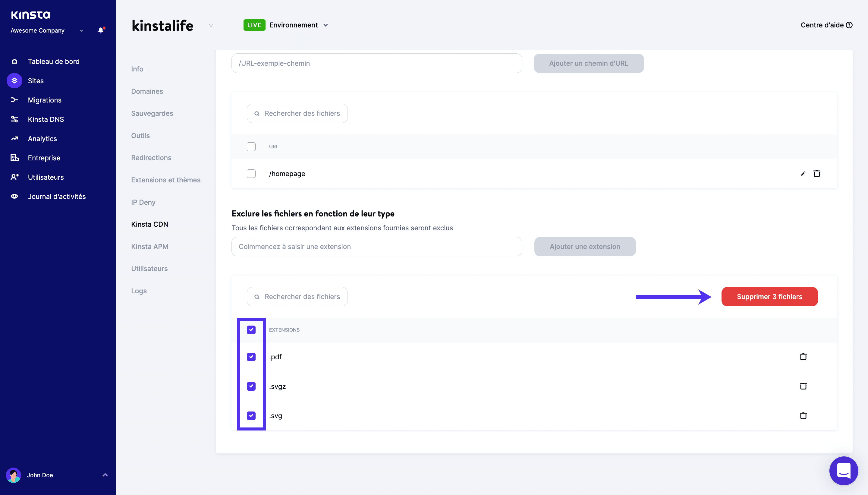Click the extensions list file search field

(x=297, y=296)
